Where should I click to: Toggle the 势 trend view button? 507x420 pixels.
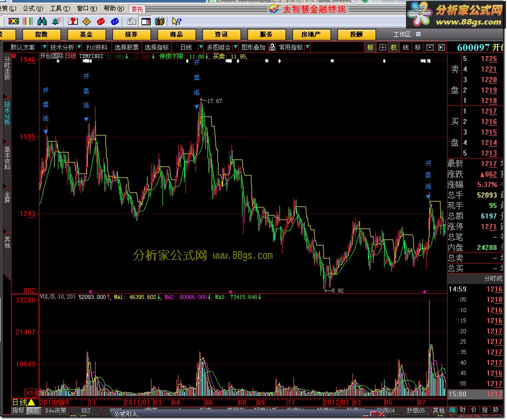(x=495, y=410)
